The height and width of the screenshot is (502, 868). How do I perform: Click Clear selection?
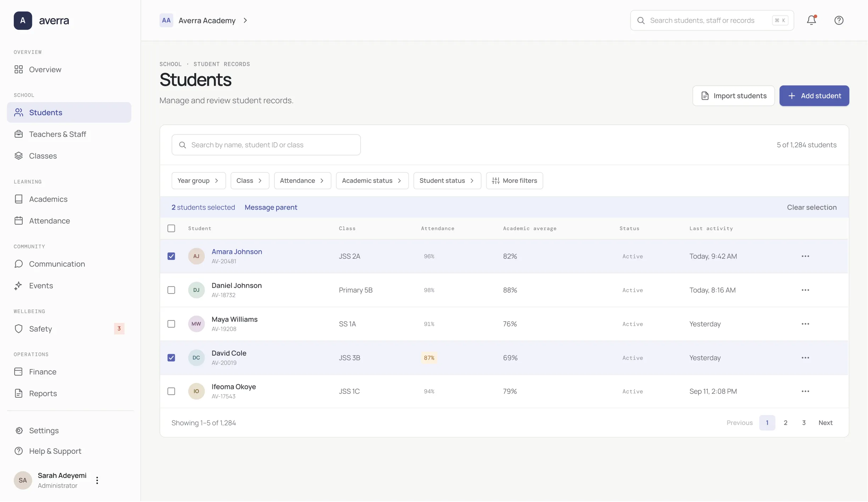pyautogui.click(x=812, y=207)
